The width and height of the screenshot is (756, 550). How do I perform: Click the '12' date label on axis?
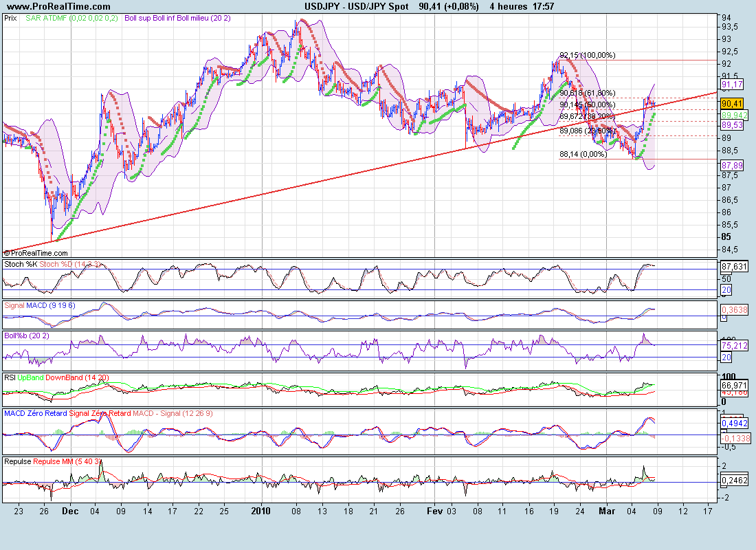pos(683,511)
